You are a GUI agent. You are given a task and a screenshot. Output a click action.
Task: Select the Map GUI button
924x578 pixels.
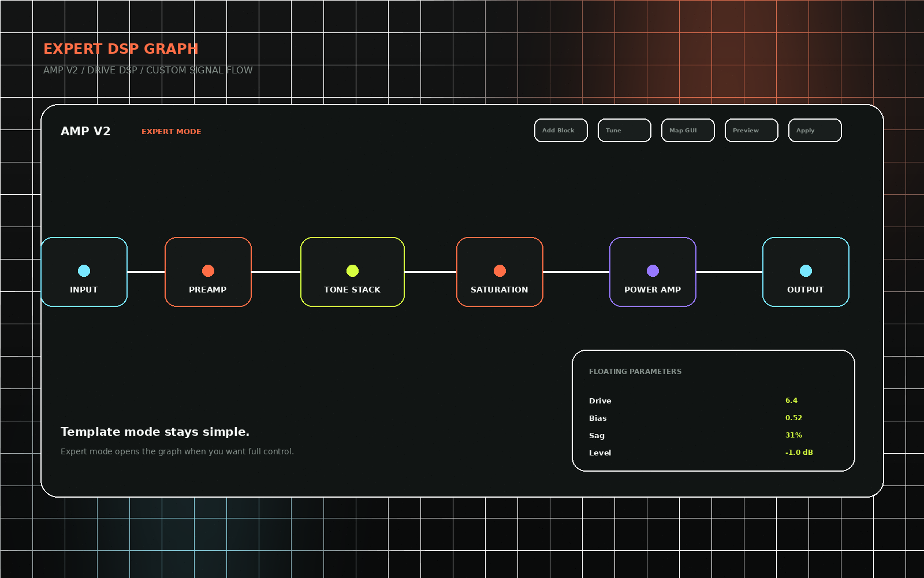tap(688, 130)
